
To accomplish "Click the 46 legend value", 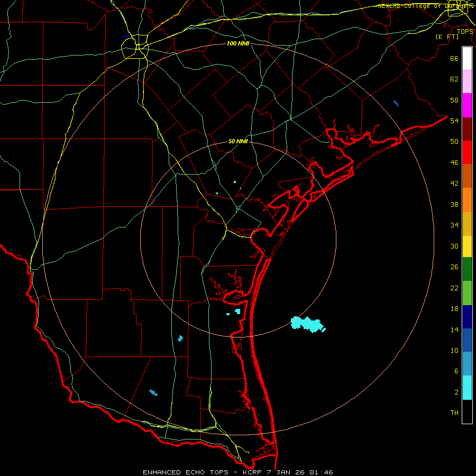I will coord(454,162).
